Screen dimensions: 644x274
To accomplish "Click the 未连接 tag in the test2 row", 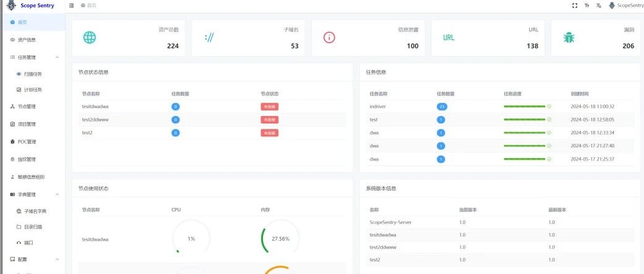I will (x=269, y=133).
